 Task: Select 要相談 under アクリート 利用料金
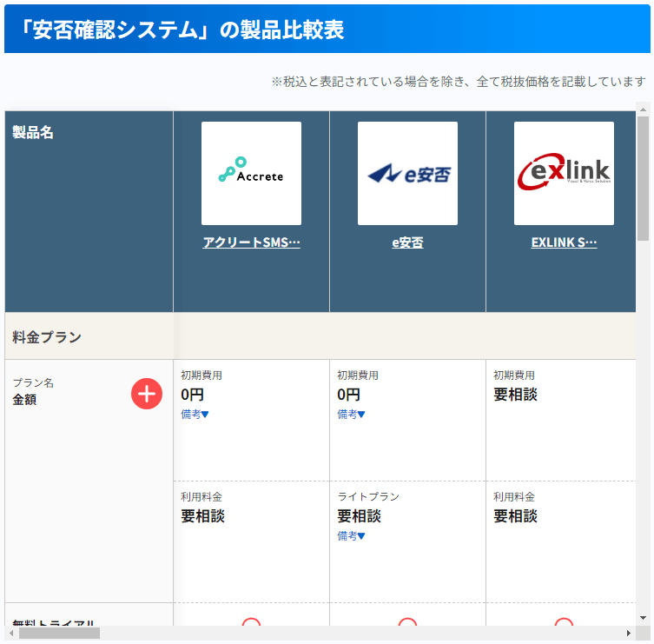click(202, 516)
